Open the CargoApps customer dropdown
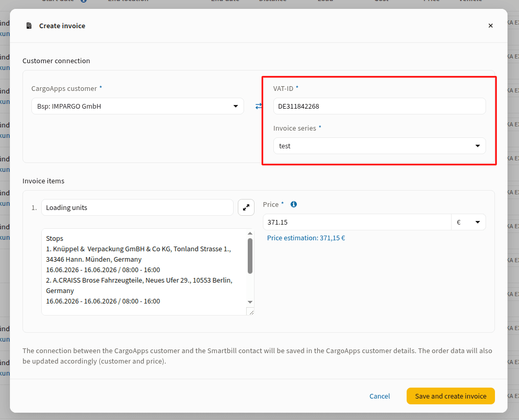Viewport: 519px width, 420px height. click(x=137, y=106)
